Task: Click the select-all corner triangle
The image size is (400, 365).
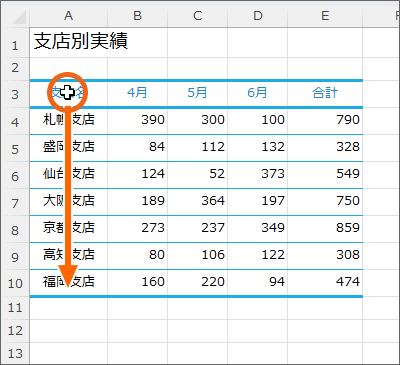Action: point(19,18)
